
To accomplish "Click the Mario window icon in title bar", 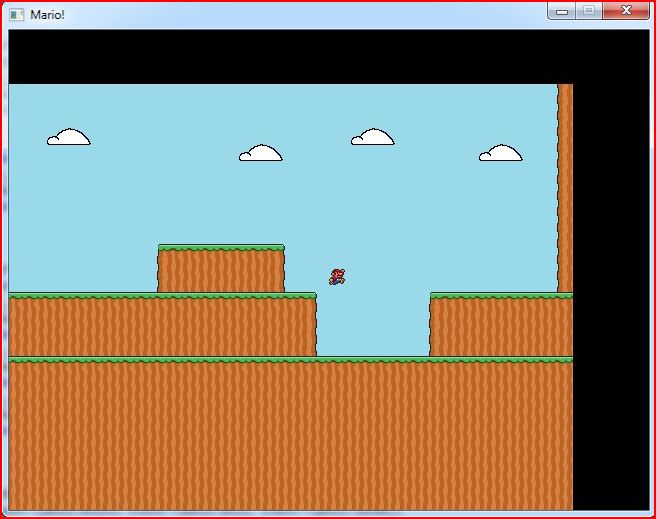I will [17, 15].
